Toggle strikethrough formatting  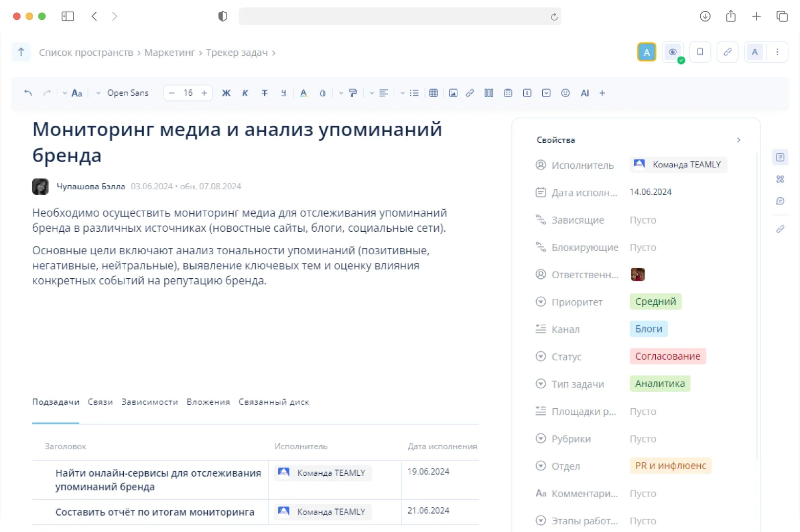pos(264,93)
